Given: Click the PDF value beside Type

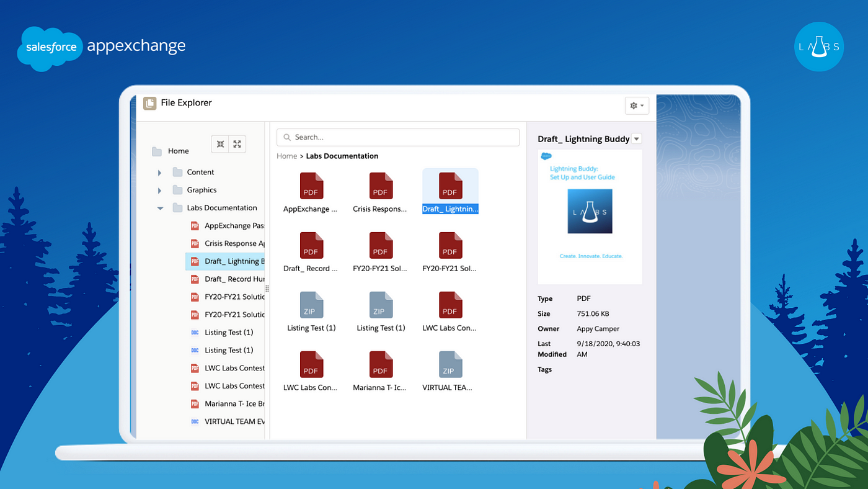Looking at the screenshot, I should click(583, 299).
